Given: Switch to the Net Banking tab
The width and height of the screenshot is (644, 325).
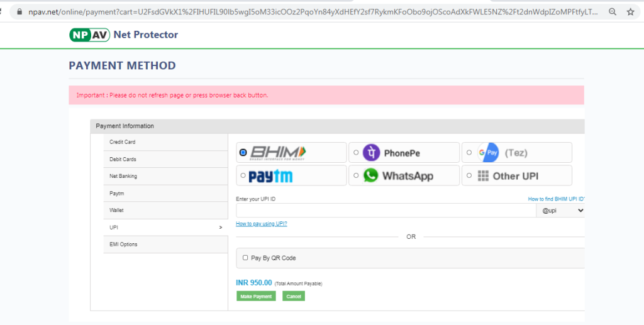Looking at the screenshot, I should coord(123,176).
